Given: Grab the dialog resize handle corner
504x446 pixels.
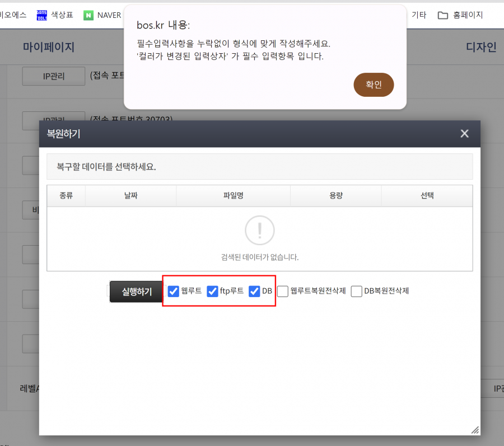Looking at the screenshot, I should (x=475, y=430).
